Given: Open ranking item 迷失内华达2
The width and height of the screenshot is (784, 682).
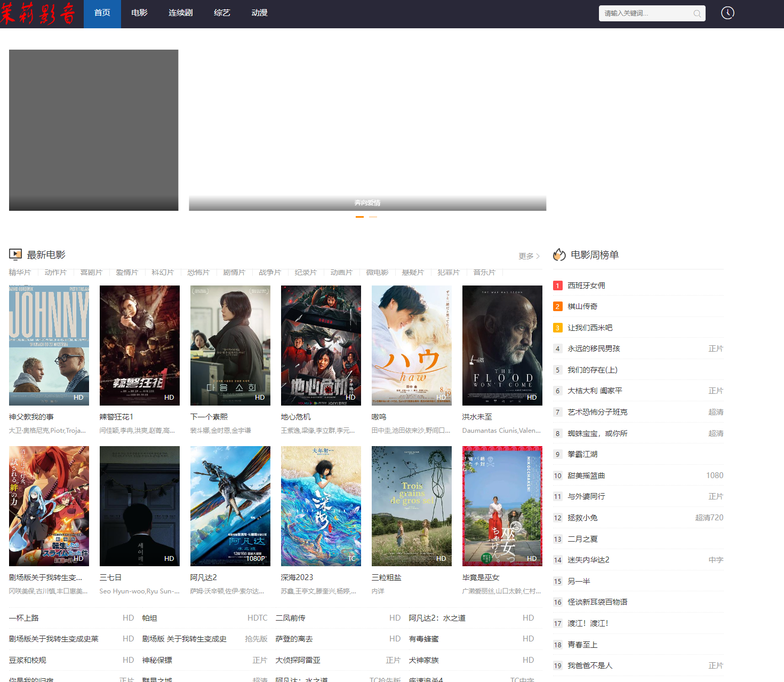Looking at the screenshot, I should click(588, 560).
